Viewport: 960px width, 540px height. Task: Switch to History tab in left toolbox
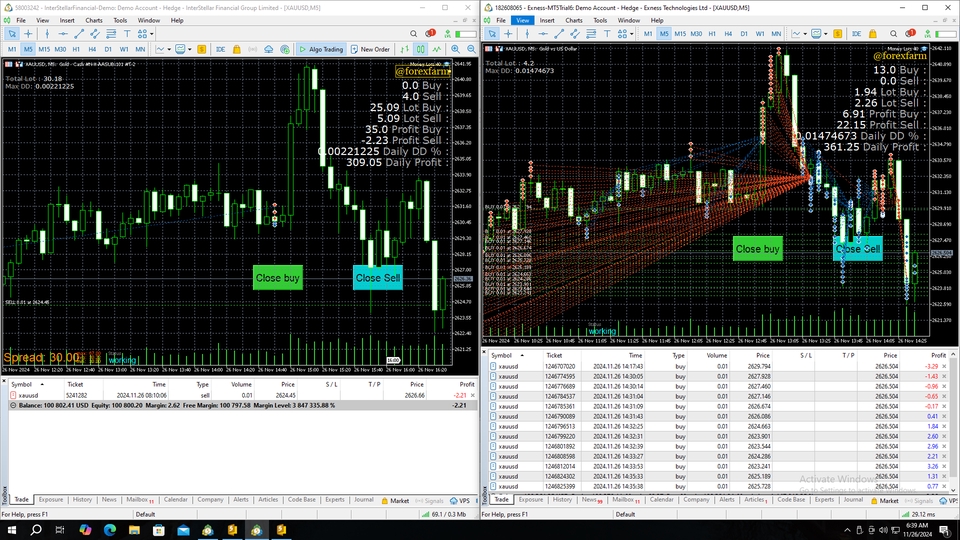coord(82,500)
